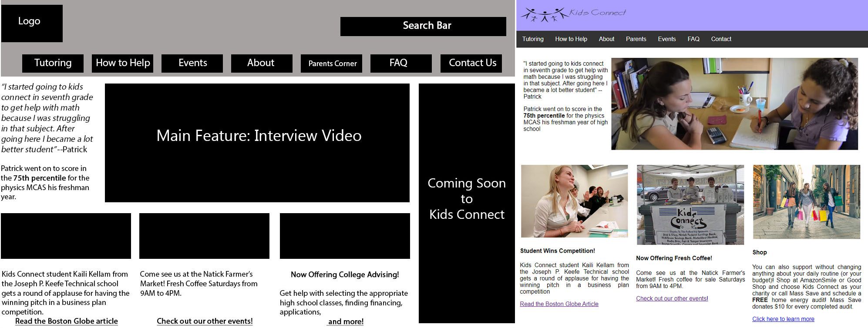868x328 pixels.
Task: Select Tutoring in the dark navigation bar
Action: click(x=533, y=39)
